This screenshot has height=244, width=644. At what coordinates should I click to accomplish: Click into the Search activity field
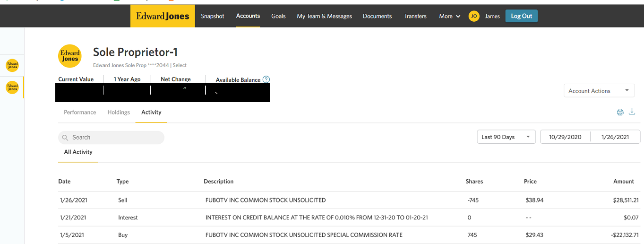click(111, 138)
